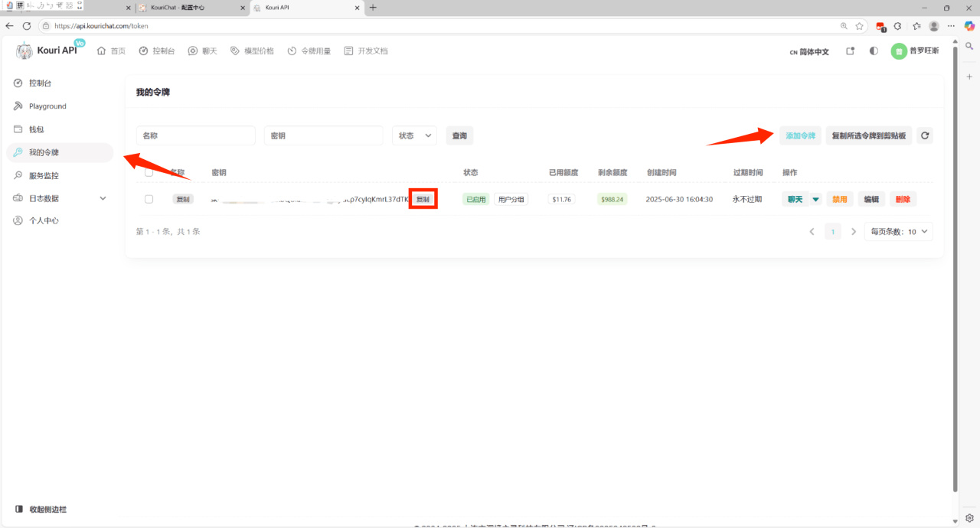
Task: Open the favorites list icon
Action: click(x=916, y=25)
